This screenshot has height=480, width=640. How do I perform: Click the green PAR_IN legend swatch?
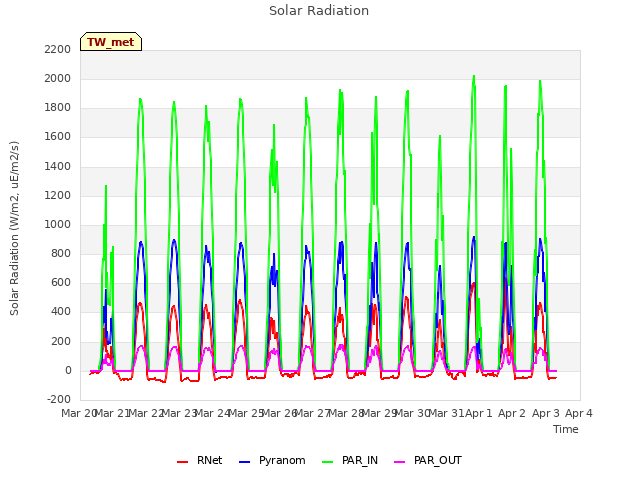point(328,462)
